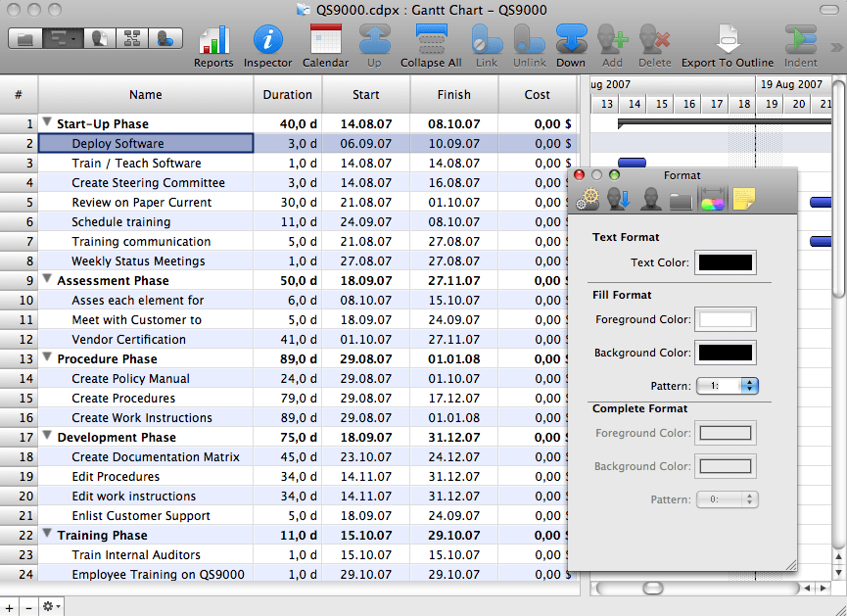Switch to the Gantt chart view button
Viewport: 847px width, 616px height.
[x=63, y=39]
